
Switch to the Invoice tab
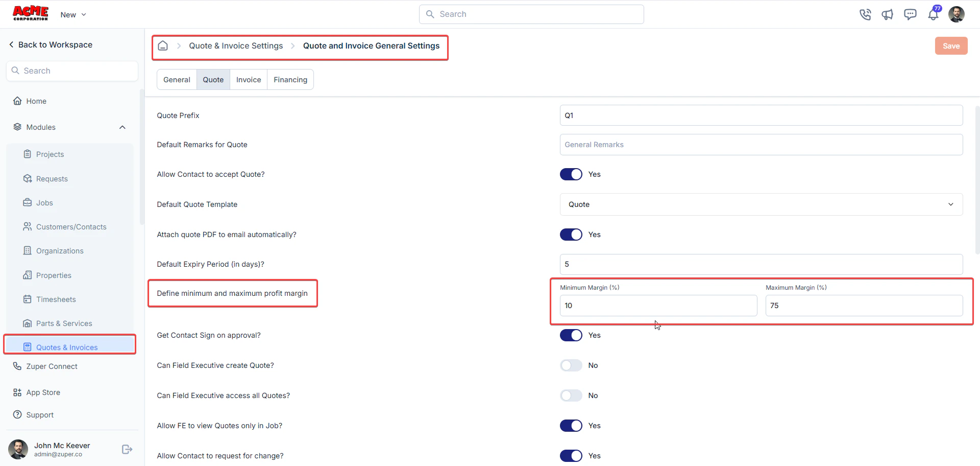(249, 80)
